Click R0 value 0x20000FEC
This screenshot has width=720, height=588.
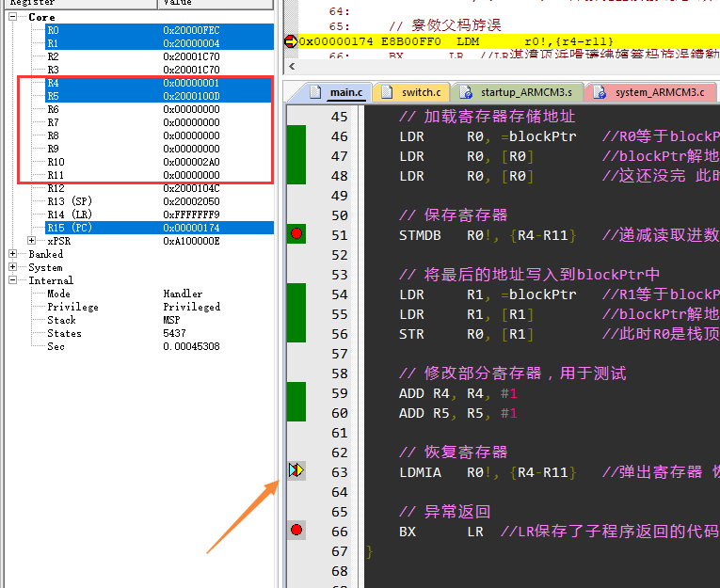[x=191, y=30]
